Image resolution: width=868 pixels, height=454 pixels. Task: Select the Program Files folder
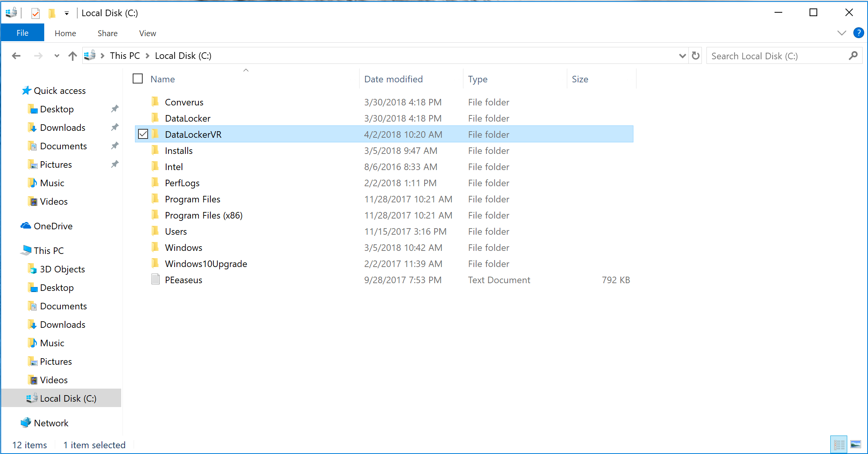193,199
